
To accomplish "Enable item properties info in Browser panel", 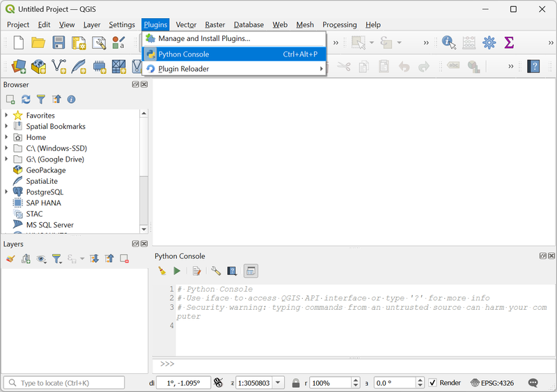I will 72,100.
